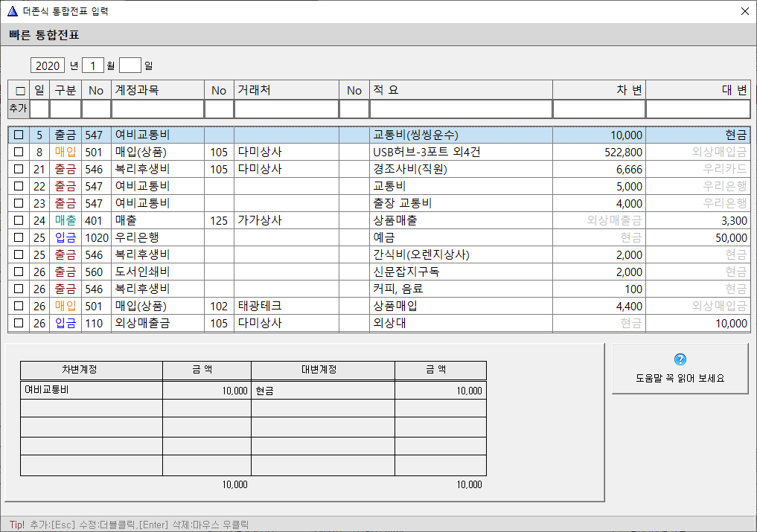757x532 pixels.
Task: Check the 외상대 row checkbox
Action: click(19, 323)
